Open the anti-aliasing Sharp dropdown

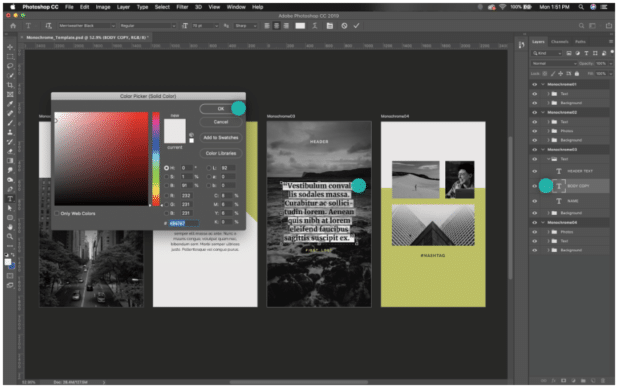coord(246,26)
